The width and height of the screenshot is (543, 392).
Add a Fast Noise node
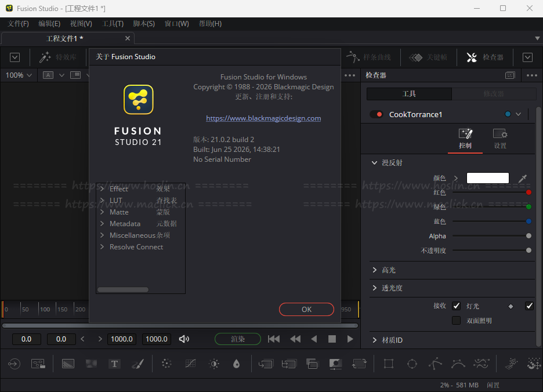(92, 364)
